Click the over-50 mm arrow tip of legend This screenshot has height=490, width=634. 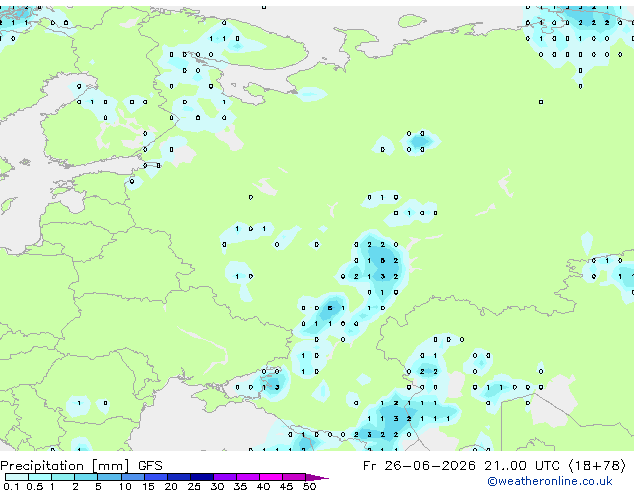point(317,477)
